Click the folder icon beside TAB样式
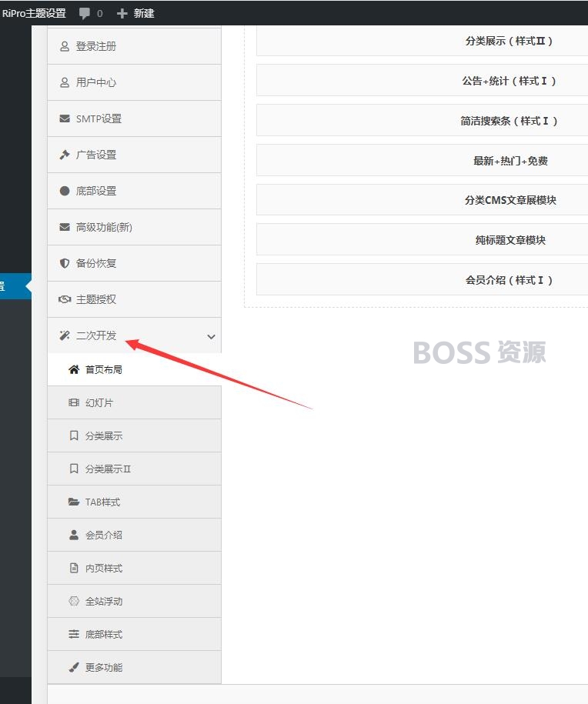 pyautogui.click(x=74, y=502)
